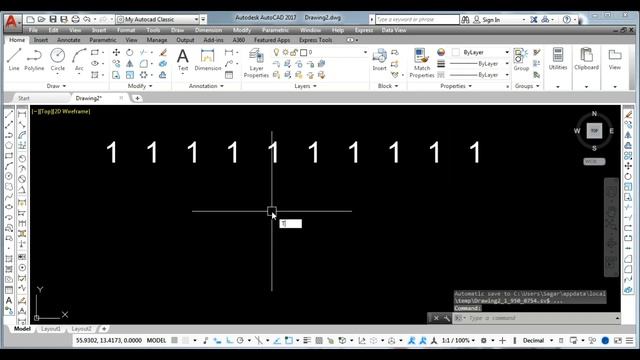Open the View panel in ribbon

[x=615, y=59]
